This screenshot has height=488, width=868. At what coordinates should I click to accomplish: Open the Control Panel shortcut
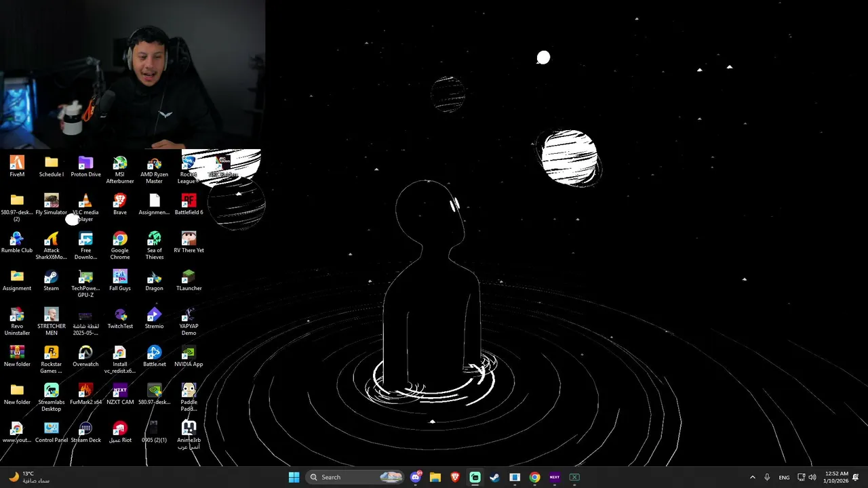[x=52, y=432]
